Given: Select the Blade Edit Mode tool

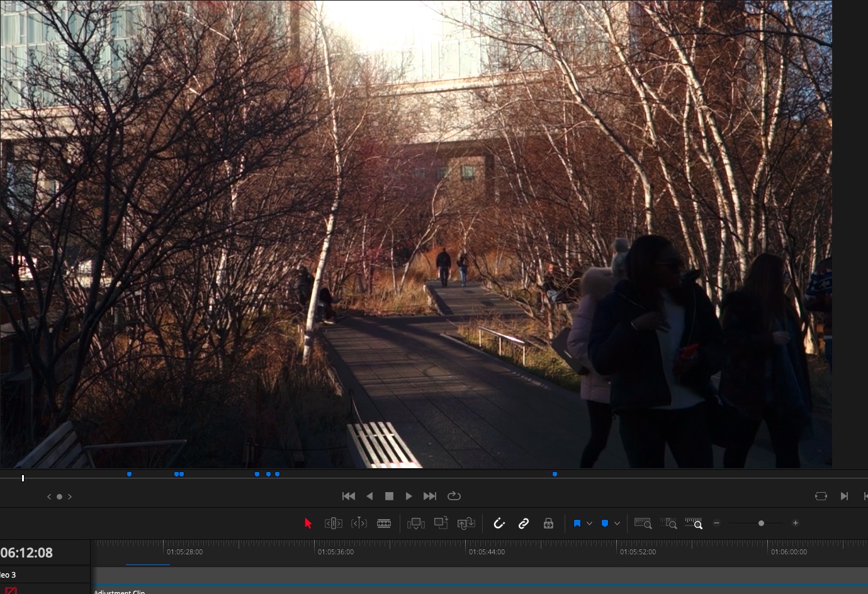Looking at the screenshot, I should click(x=384, y=524).
